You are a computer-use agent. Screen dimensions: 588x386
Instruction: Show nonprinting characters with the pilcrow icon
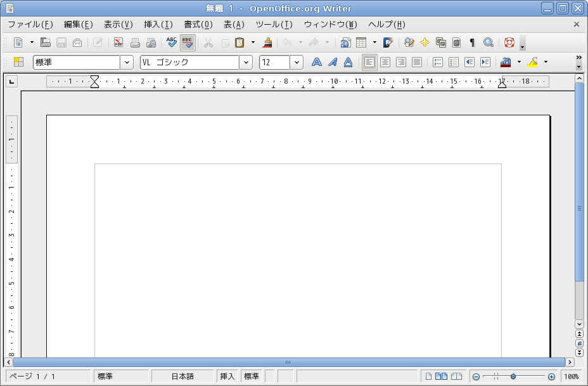[471, 42]
